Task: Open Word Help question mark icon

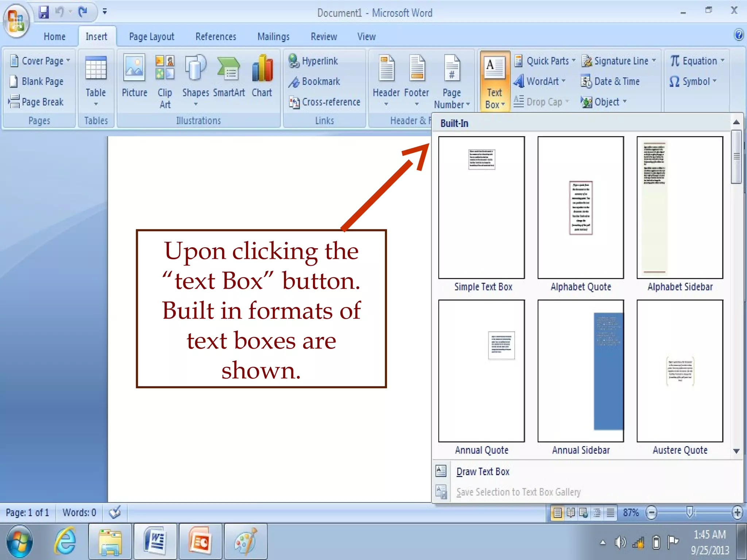Action: pos(739,35)
